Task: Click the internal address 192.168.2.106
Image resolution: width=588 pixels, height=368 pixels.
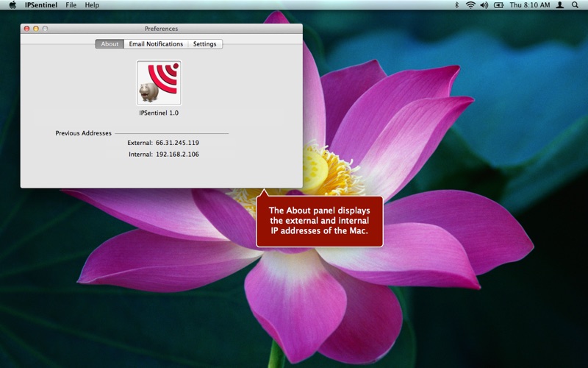Action: click(x=177, y=155)
